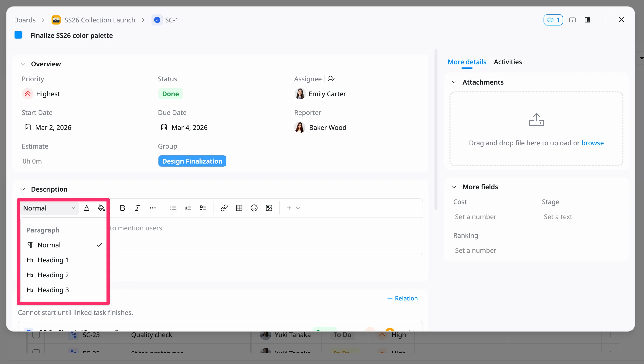Edit the task title Finalize SS26 color palette
644x364 pixels.
[x=71, y=35]
